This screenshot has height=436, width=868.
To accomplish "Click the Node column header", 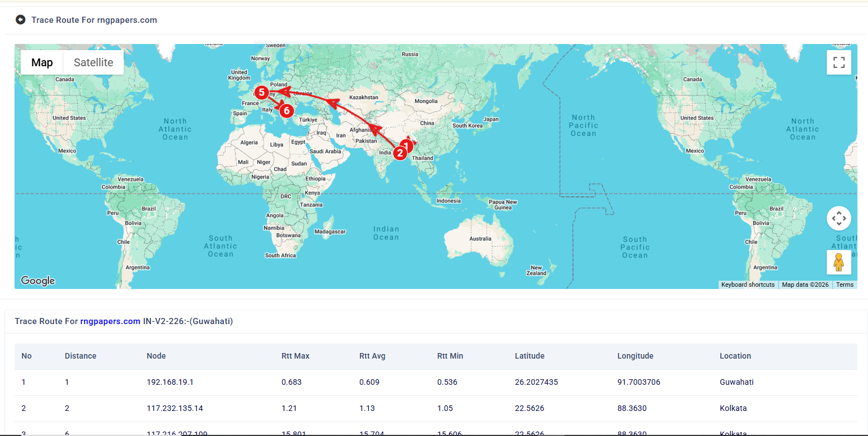I will [157, 356].
